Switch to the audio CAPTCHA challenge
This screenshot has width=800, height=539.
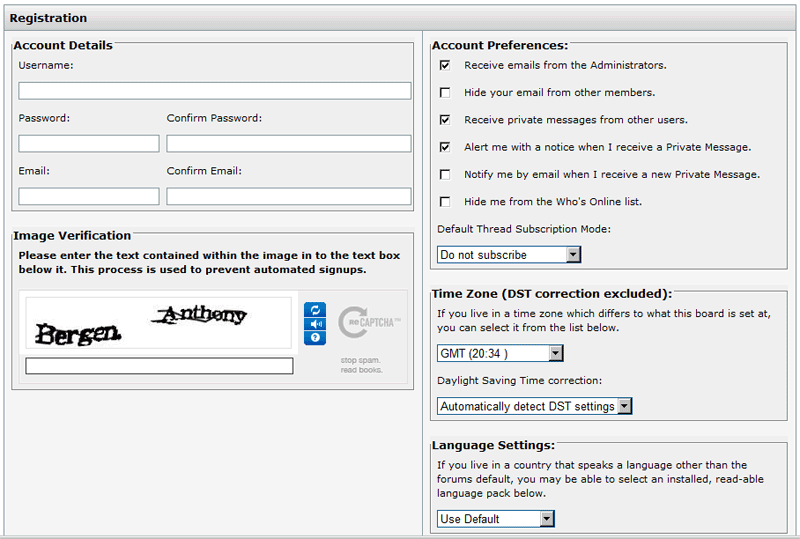315,324
